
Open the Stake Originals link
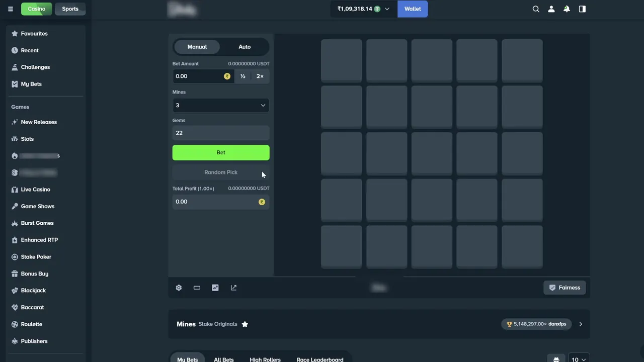tap(218, 324)
